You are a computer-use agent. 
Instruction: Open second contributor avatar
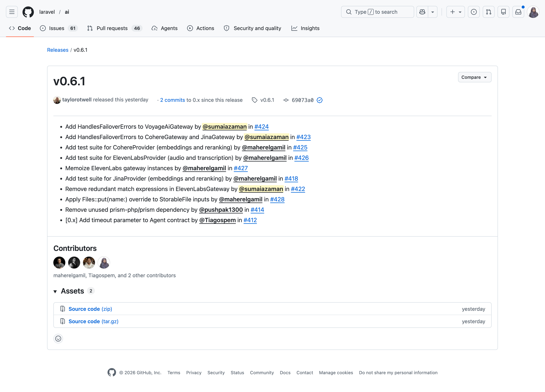click(74, 262)
